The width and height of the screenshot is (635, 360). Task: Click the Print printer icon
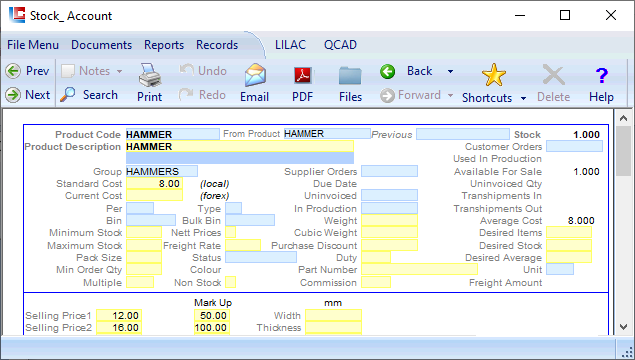(150, 75)
